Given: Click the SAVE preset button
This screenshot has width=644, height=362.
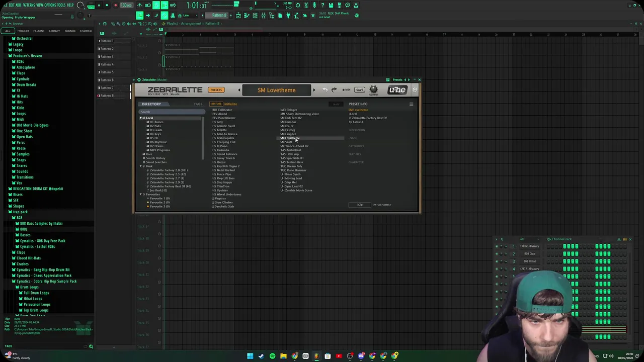Looking at the screenshot, I should click(x=359, y=90).
